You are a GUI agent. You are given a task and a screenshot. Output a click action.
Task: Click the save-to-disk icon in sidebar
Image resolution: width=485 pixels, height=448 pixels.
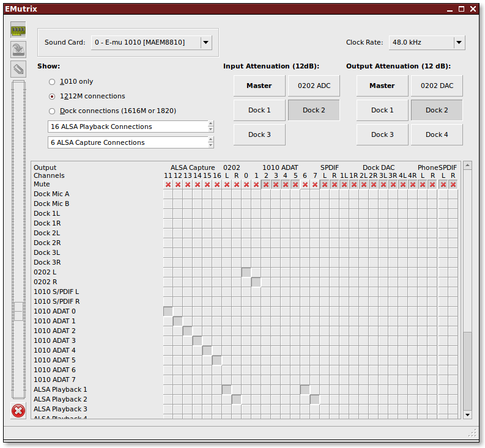coord(18,50)
